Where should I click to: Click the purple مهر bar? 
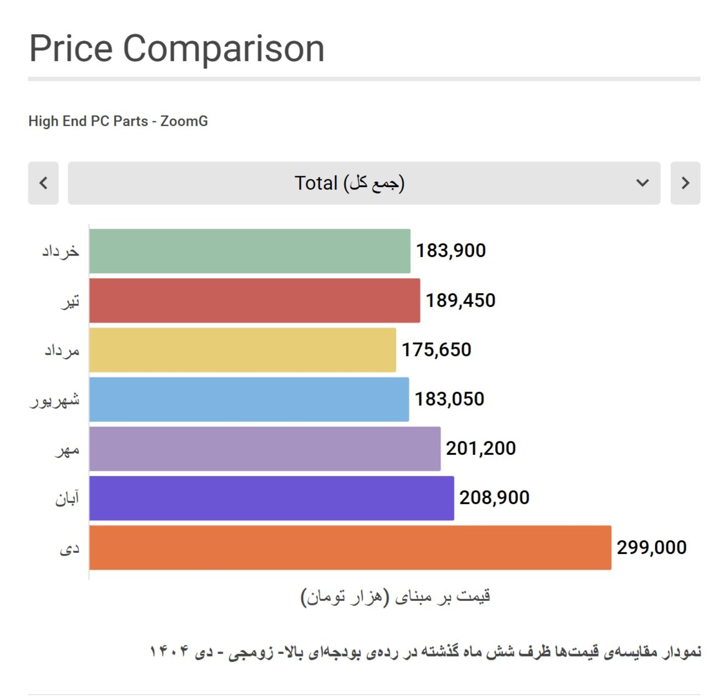click(262, 448)
